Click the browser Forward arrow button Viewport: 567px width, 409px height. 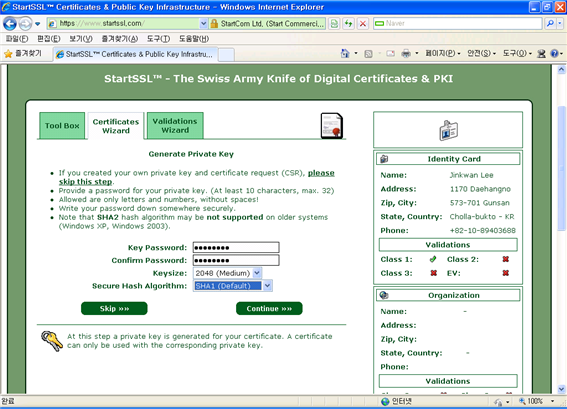point(25,24)
